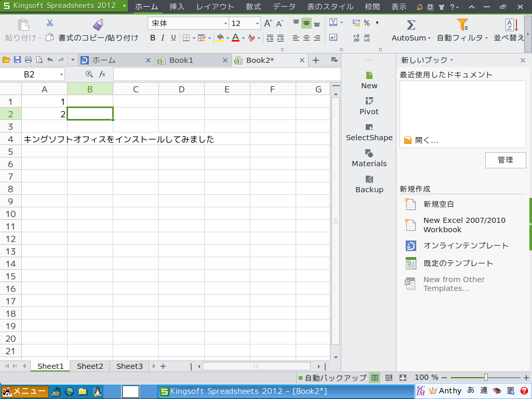Screen dimensions: 532x399
Task: Open the font color dropdown arrow
Action: point(243,38)
